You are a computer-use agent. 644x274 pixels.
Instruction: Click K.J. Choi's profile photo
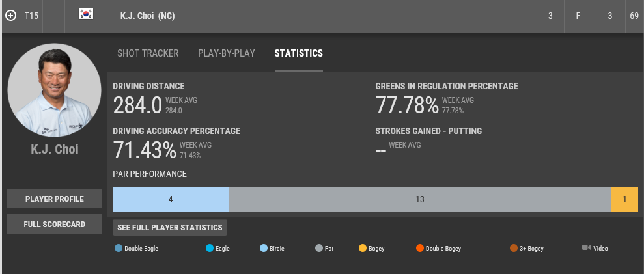coord(55,90)
